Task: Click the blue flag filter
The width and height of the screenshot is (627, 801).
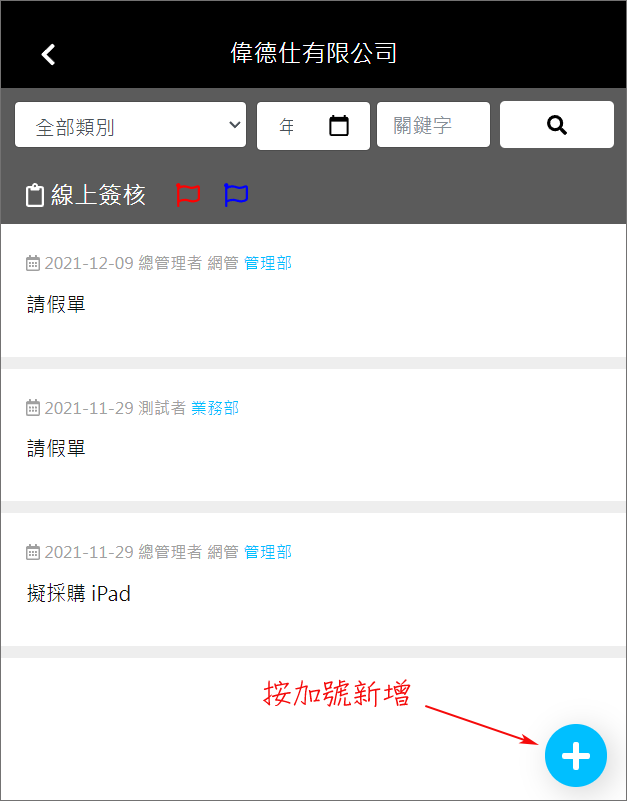Action: (236, 195)
